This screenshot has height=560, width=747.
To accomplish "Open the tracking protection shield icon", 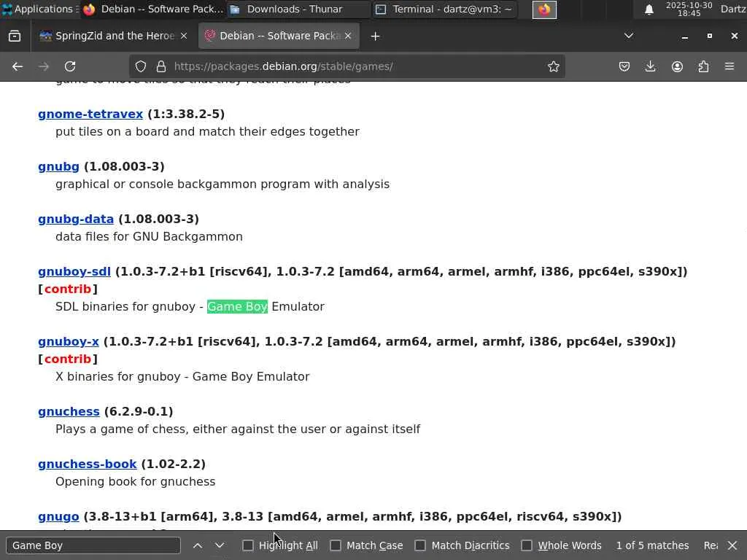I will point(141,66).
